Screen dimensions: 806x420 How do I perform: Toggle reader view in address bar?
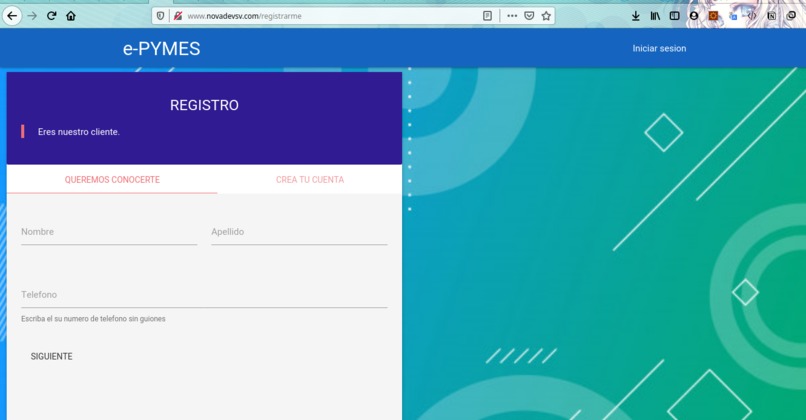[487, 16]
